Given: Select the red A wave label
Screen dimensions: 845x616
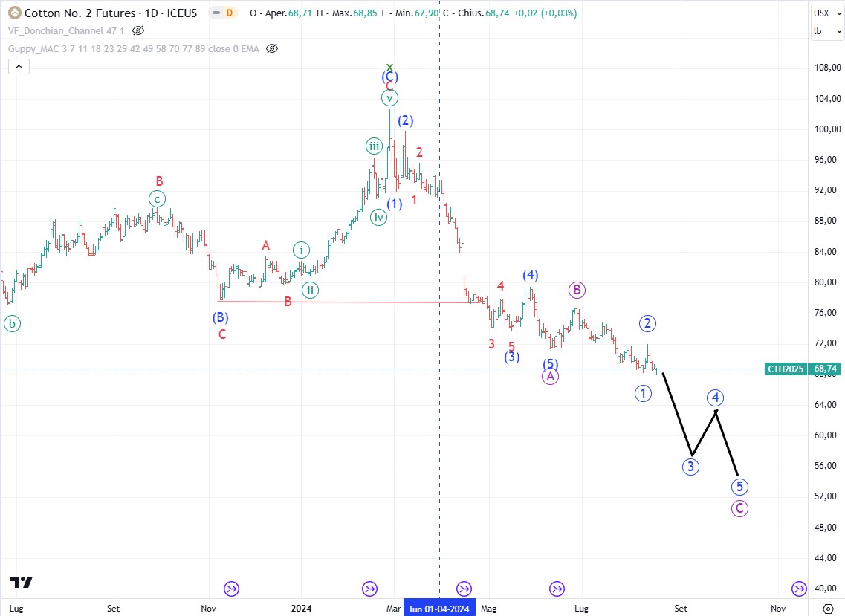Looking at the screenshot, I should click(x=265, y=246).
